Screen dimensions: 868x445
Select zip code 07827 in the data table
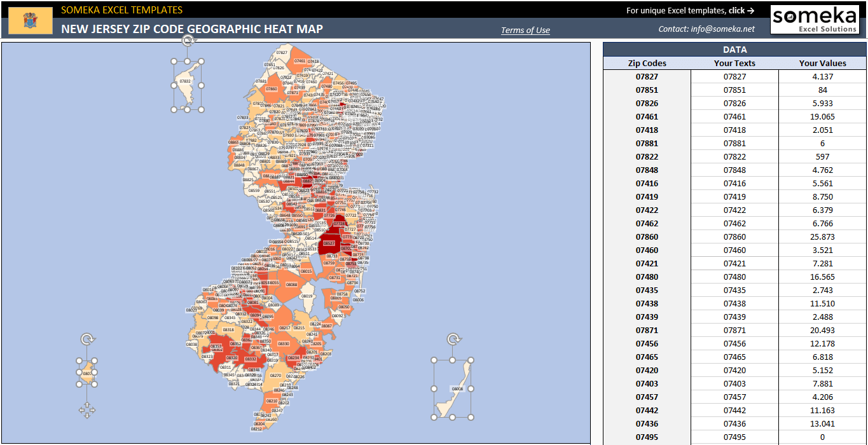(x=645, y=76)
